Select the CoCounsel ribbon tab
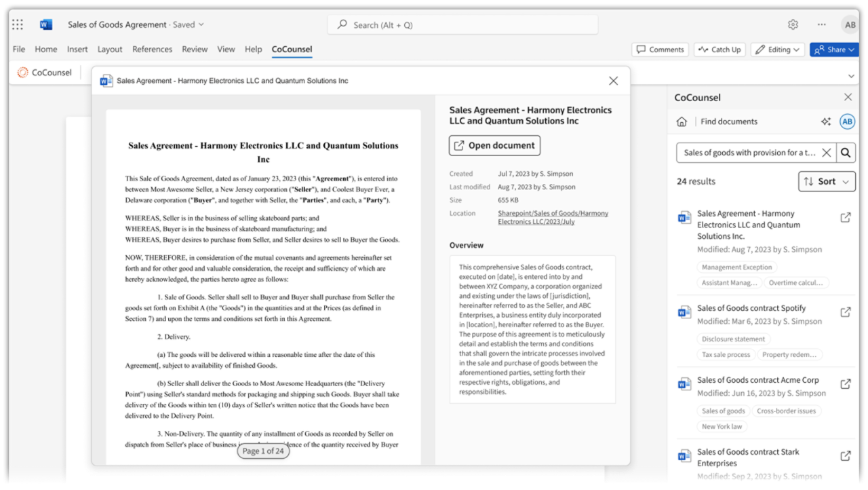This screenshot has width=868, height=490. [x=292, y=50]
